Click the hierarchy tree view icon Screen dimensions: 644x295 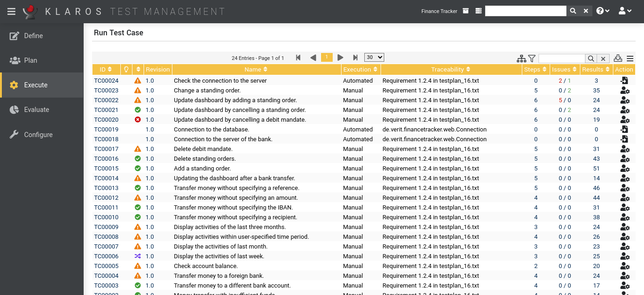[521, 59]
